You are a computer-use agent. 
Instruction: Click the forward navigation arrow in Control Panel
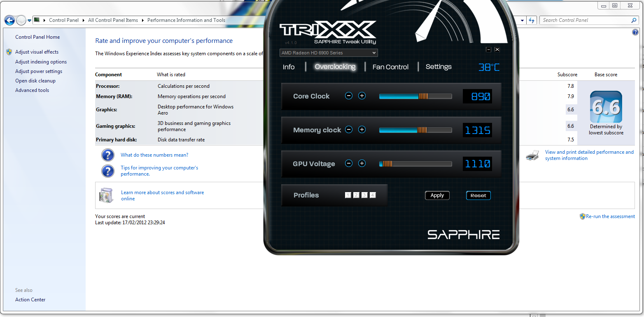tap(21, 20)
